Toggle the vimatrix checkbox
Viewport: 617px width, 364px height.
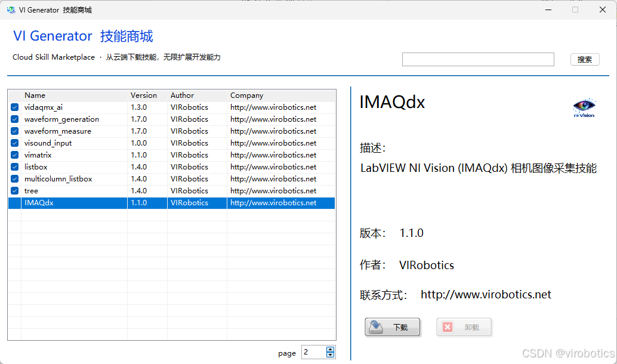click(14, 155)
